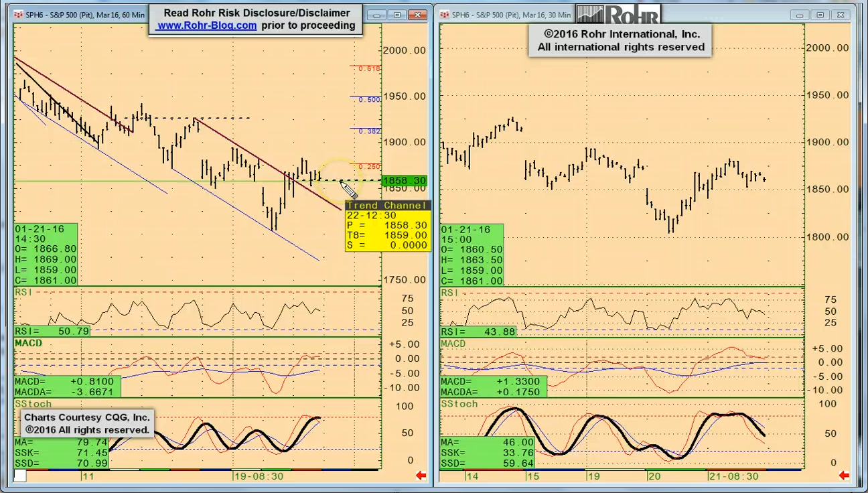This screenshot has width=868, height=493.
Task: Maximize the 30 Min chart window
Action: point(820,15)
